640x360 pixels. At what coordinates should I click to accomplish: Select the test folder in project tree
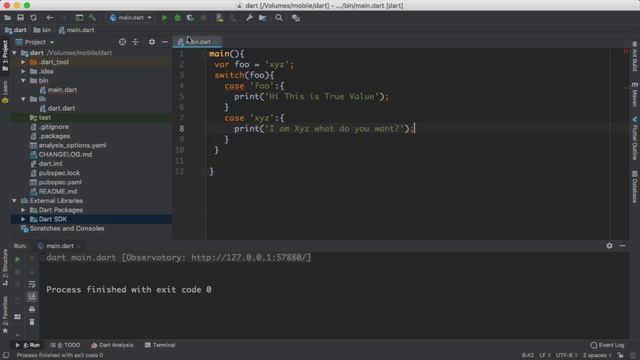tap(40, 118)
